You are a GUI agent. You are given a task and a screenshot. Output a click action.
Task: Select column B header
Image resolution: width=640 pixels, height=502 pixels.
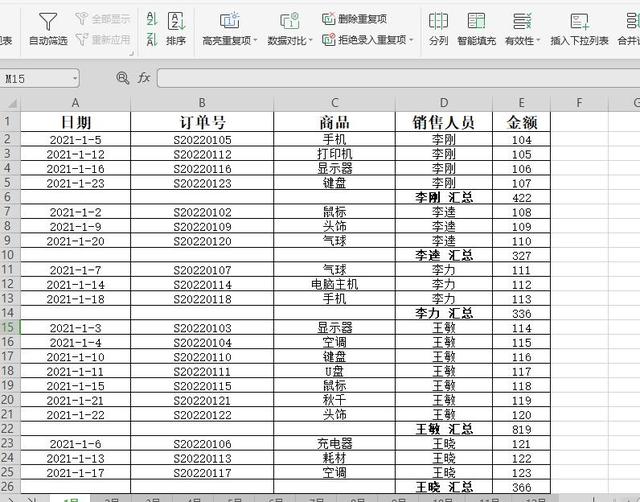click(x=202, y=103)
